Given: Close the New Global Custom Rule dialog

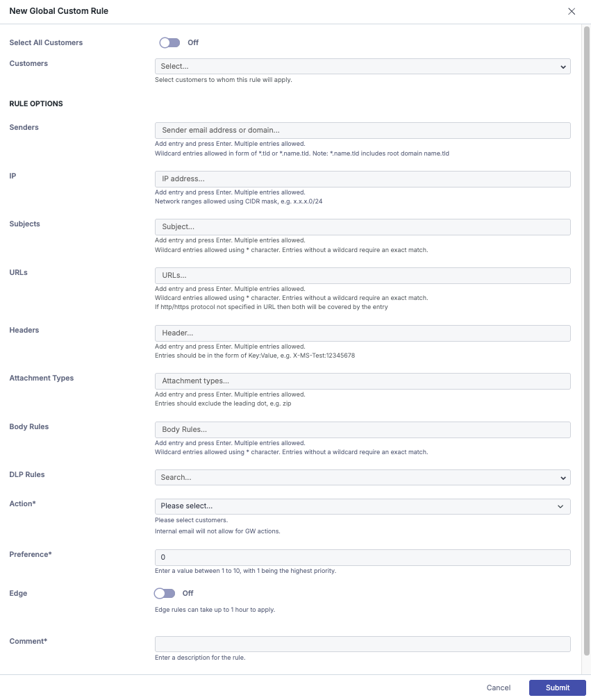Looking at the screenshot, I should pyautogui.click(x=572, y=12).
